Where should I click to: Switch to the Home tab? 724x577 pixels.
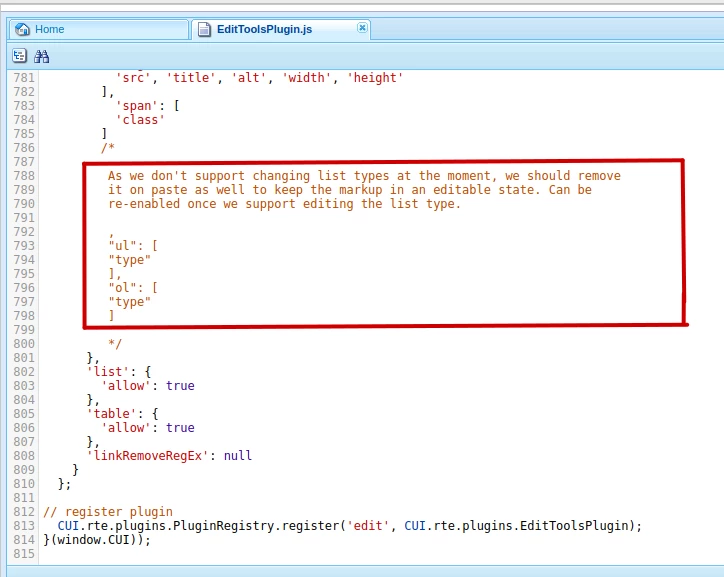tap(98, 30)
